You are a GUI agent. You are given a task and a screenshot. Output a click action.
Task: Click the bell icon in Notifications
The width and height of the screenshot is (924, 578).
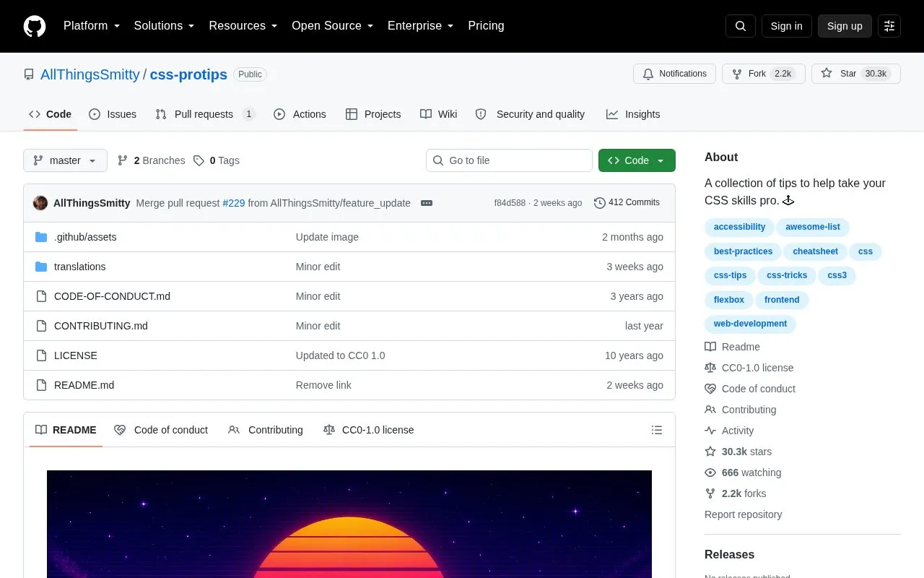648,74
